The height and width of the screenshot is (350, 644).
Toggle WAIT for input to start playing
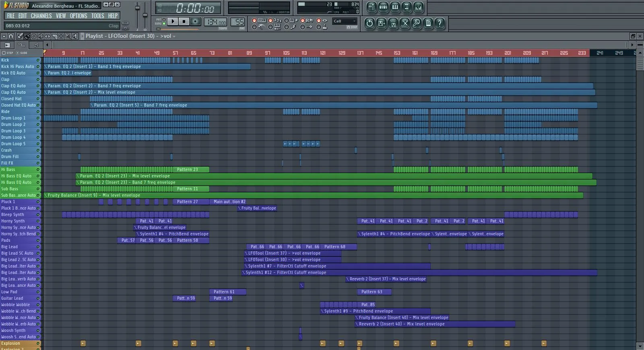click(270, 27)
